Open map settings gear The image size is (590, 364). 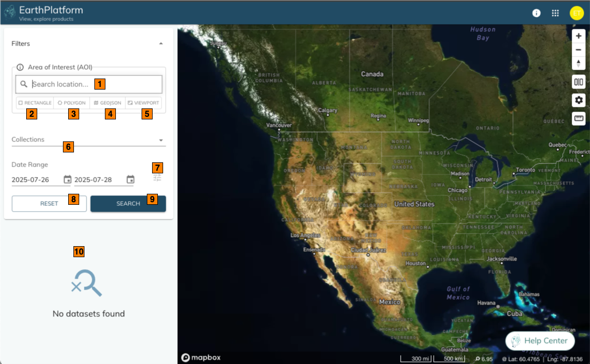(x=578, y=100)
